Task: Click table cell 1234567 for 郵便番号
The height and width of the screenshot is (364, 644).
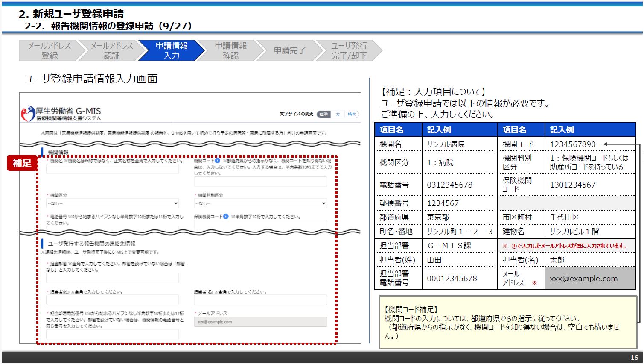Action: [460, 203]
